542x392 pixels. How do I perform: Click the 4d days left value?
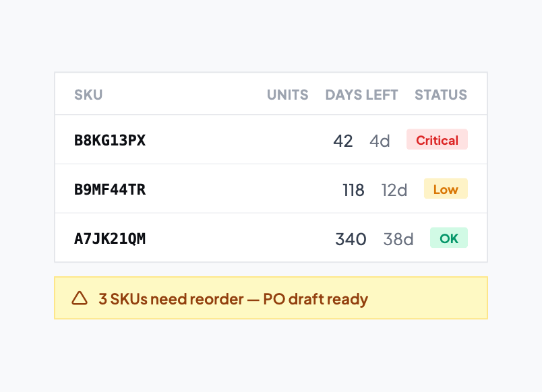point(380,141)
